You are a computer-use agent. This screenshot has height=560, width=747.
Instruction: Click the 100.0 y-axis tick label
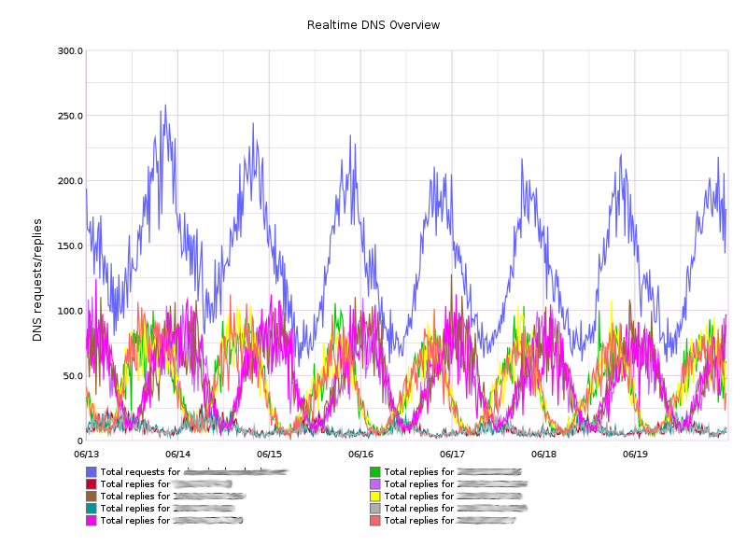pos(70,311)
